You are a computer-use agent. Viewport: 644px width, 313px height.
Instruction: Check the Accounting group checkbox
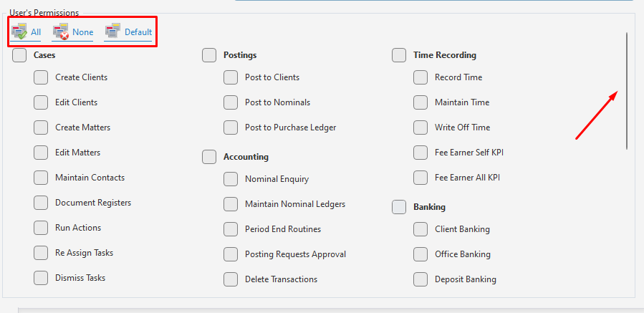coord(209,157)
